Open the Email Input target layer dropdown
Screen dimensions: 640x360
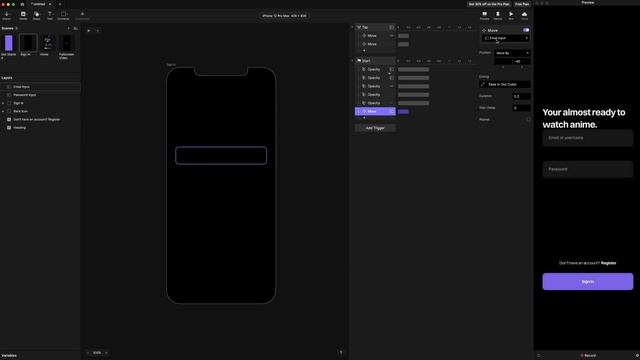506,38
